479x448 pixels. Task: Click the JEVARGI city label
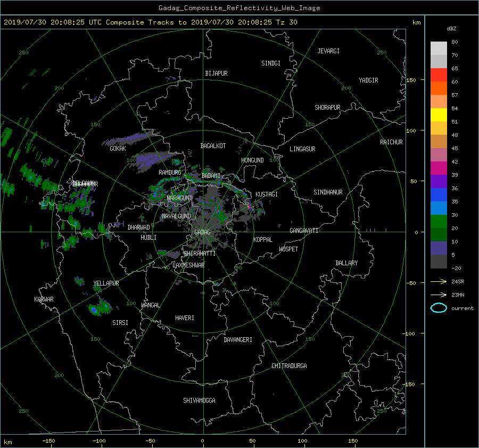328,51
